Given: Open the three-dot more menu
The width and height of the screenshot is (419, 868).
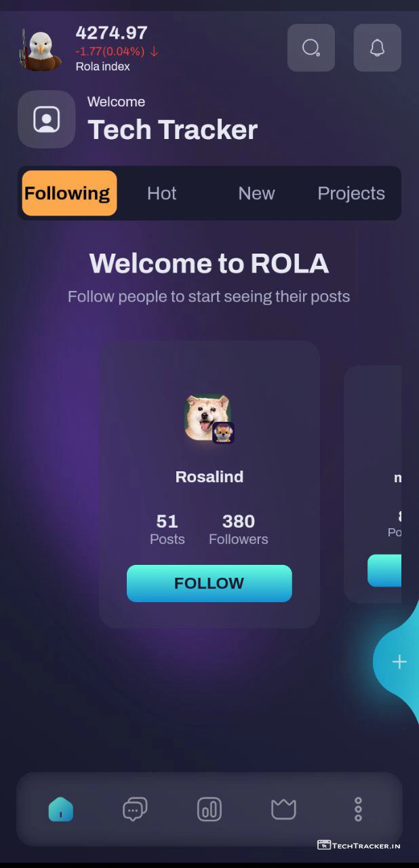Looking at the screenshot, I should click(x=358, y=809).
